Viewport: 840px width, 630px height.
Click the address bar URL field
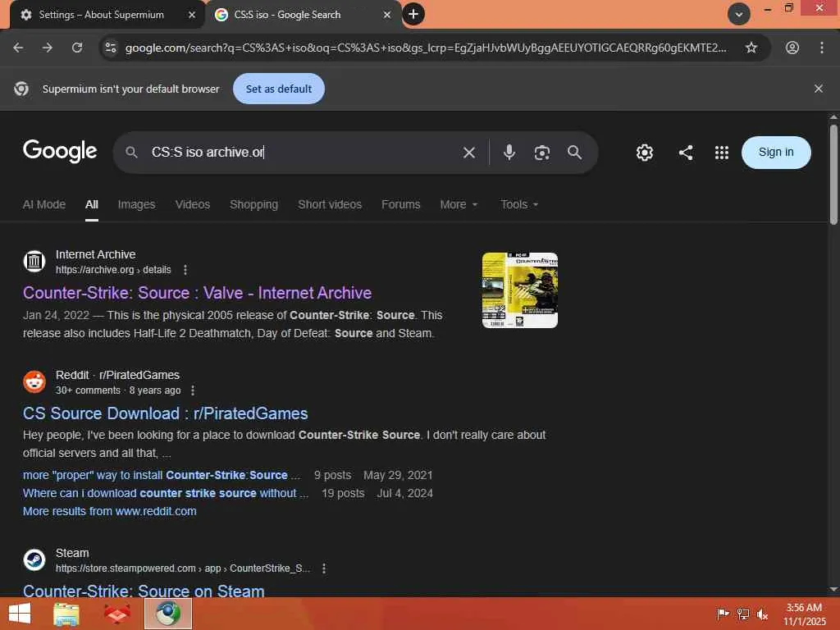tap(426, 48)
